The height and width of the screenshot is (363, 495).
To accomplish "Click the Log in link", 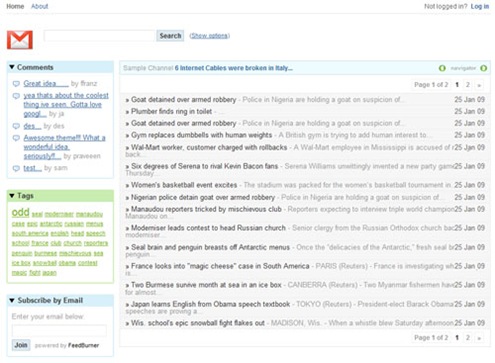I will [480, 6].
